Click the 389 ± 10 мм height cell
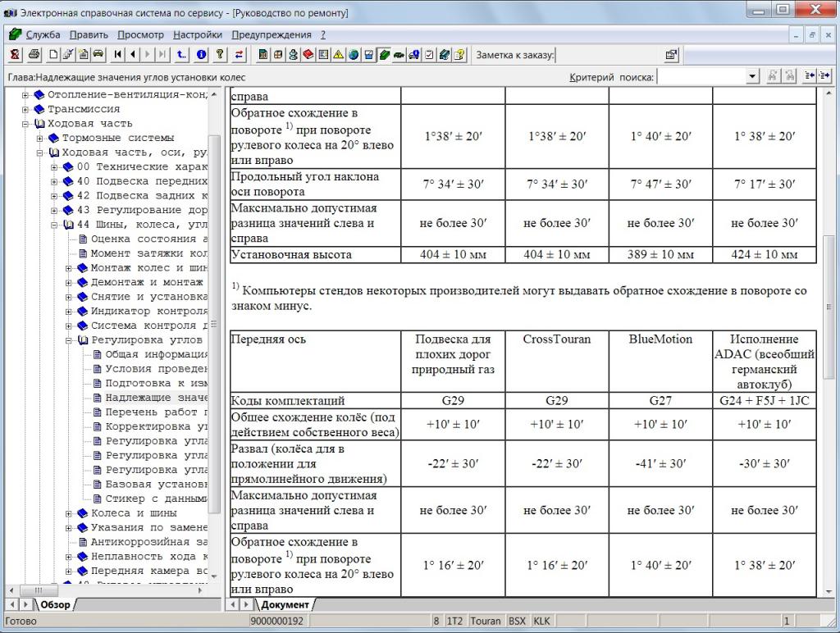The image size is (840, 633). (660, 255)
